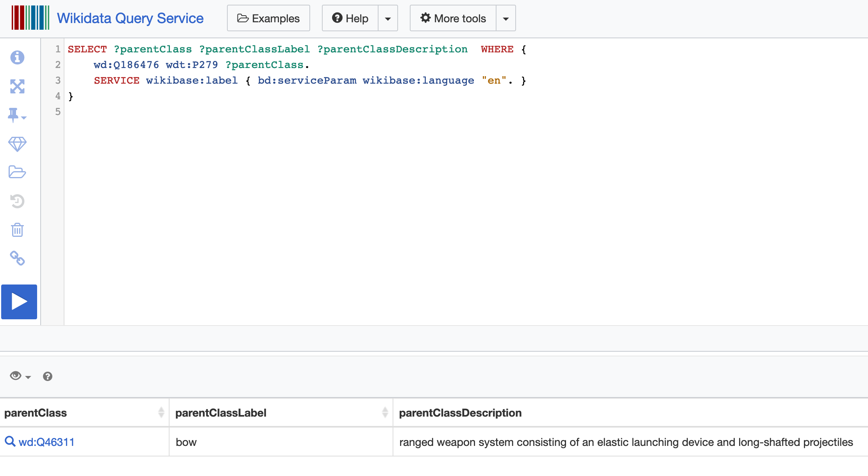
Task: Restore the previous query from history
Action: click(17, 201)
